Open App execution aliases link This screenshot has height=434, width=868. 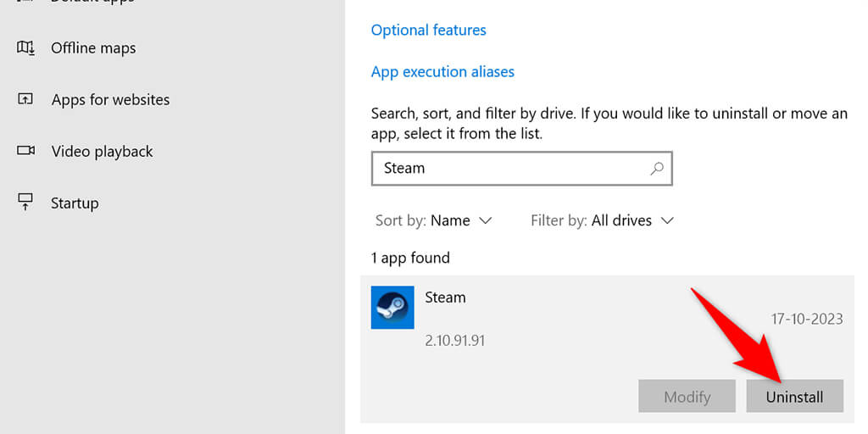click(442, 72)
